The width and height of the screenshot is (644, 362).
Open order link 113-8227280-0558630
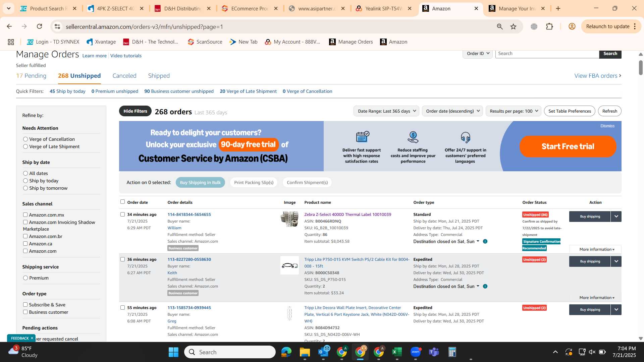pyautogui.click(x=189, y=259)
